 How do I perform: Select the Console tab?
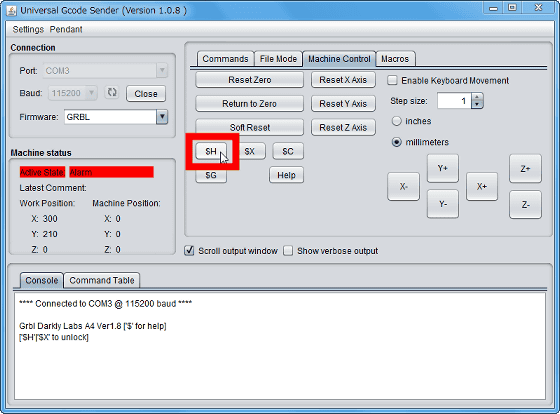42,280
